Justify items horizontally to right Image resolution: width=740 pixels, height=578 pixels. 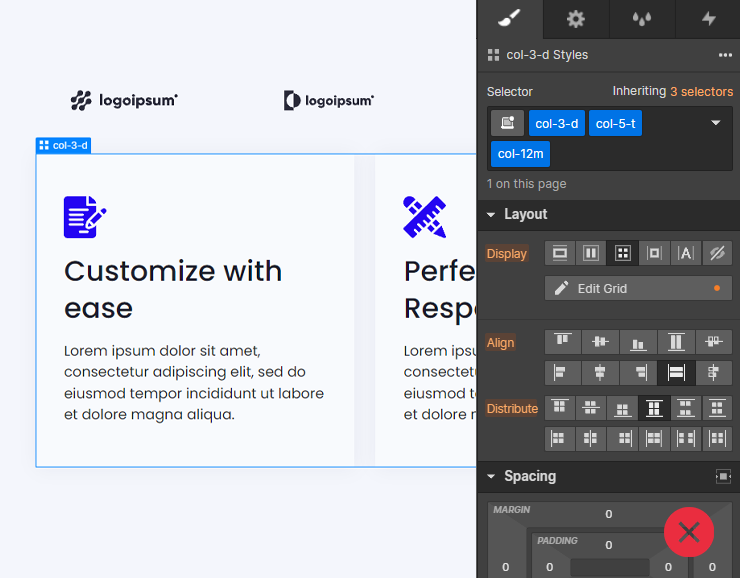coord(638,373)
